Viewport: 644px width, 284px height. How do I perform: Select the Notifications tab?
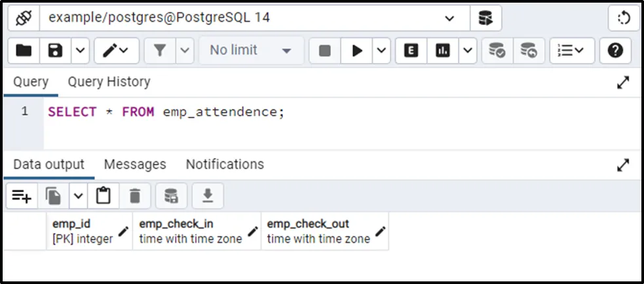[225, 164]
